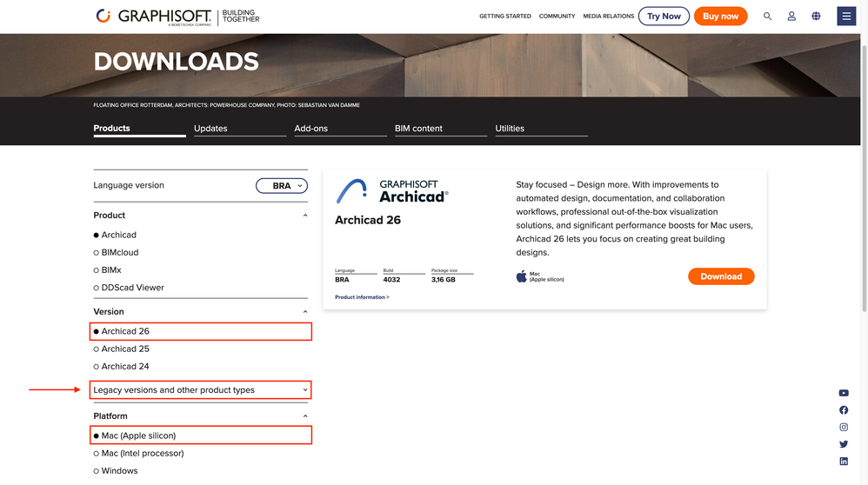The image size is (868, 485).
Task: Select the DDScad Viewer product option
Action: point(129,288)
